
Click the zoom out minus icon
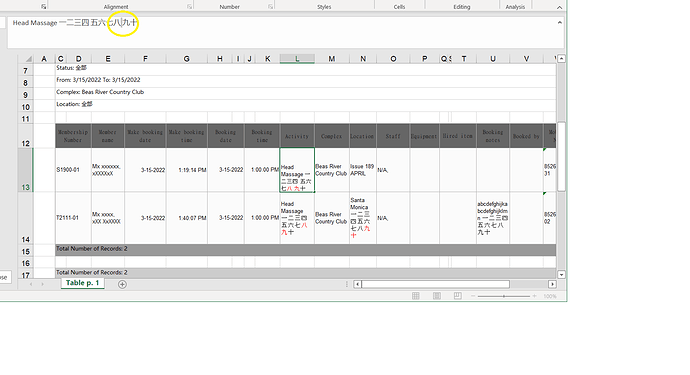(473, 296)
